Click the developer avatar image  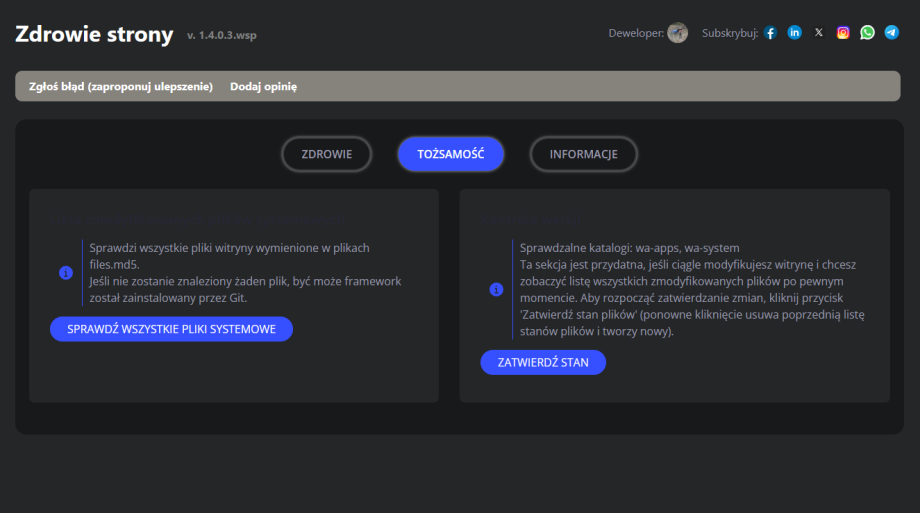coord(677,33)
